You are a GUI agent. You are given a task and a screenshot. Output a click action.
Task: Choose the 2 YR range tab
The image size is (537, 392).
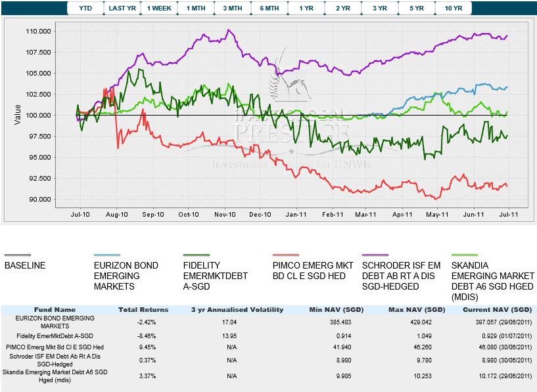coord(343,9)
